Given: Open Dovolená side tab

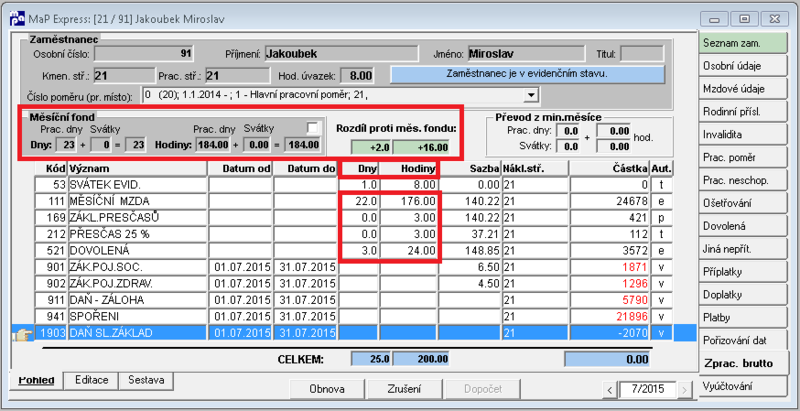Looking at the screenshot, I should click(743, 226).
